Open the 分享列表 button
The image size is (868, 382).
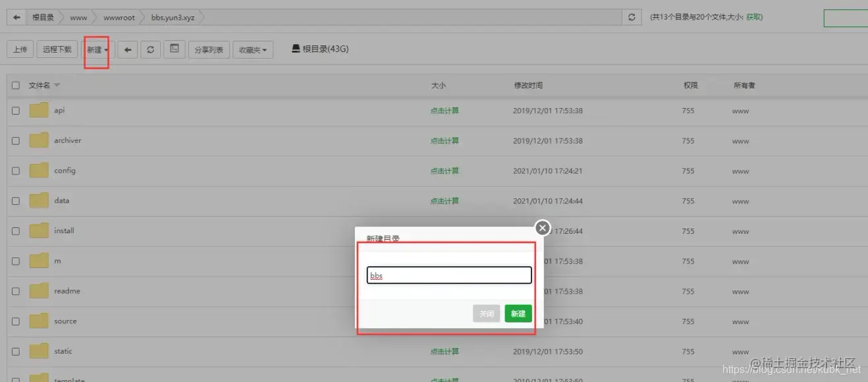point(209,49)
